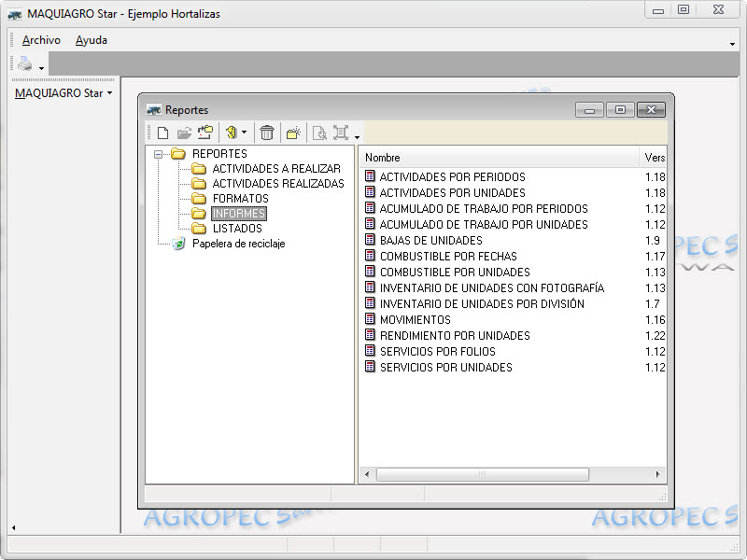Open the menu bar options arrow

click(x=732, y=44)
